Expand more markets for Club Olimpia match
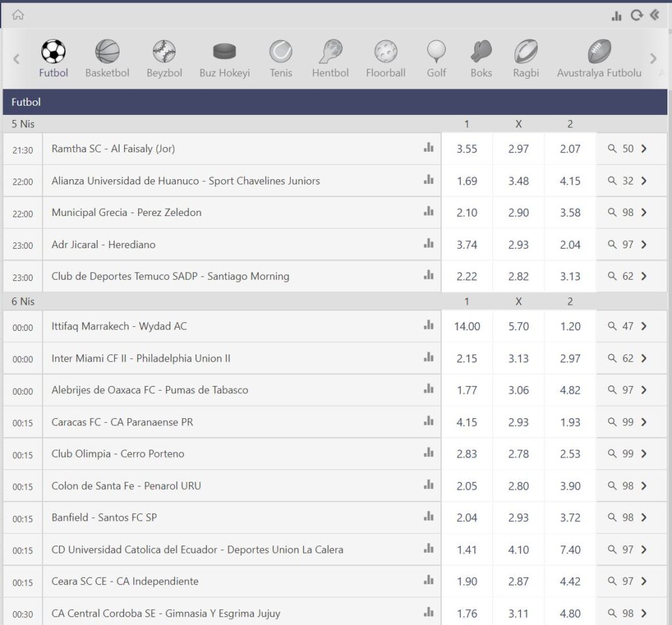Image resolution: width=672 pixels, height=625 pixels. click(x=628, y=454)
